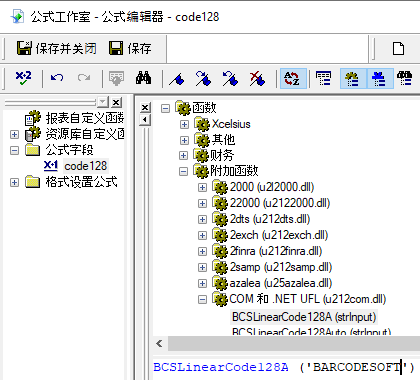Image resolution: width=420 pixels, height=380 pixels.
Task: Toggle the field tree display
Action: pos(323,78)
